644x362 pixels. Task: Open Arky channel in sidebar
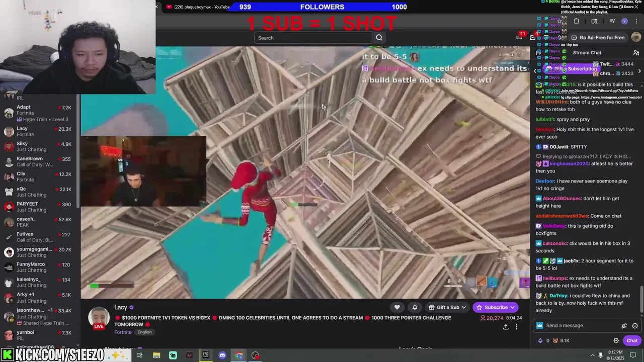point(39,297)
